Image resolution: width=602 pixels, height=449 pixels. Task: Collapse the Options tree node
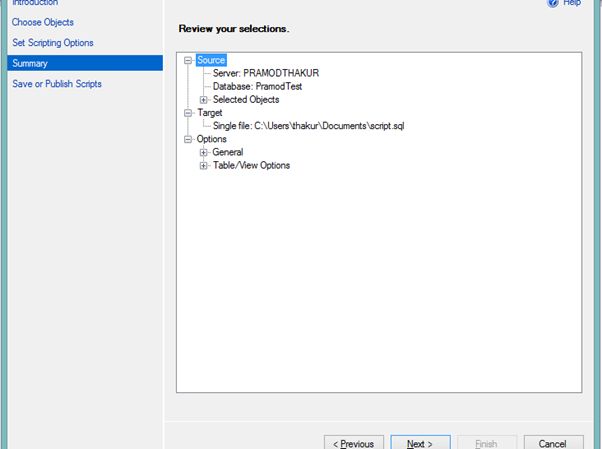189,139
